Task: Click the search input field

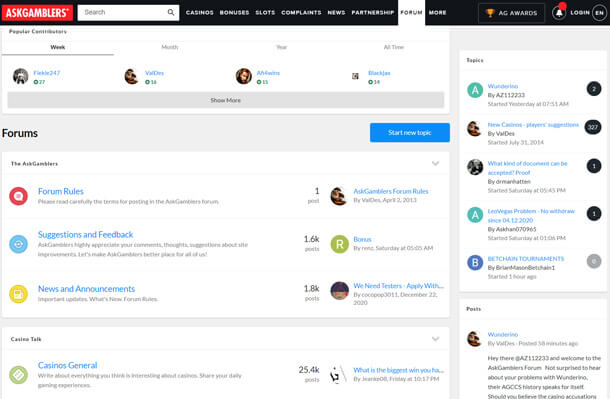Action: click(123, 12)
